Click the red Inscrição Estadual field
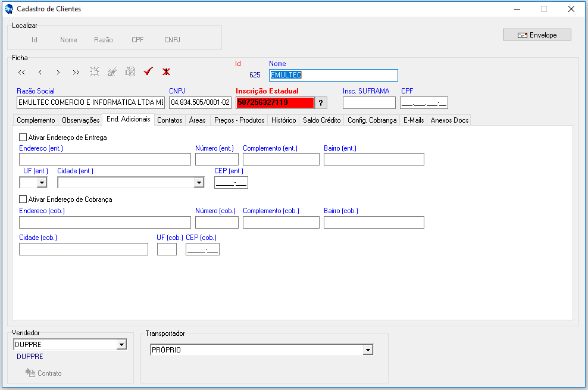 (274, 102)
